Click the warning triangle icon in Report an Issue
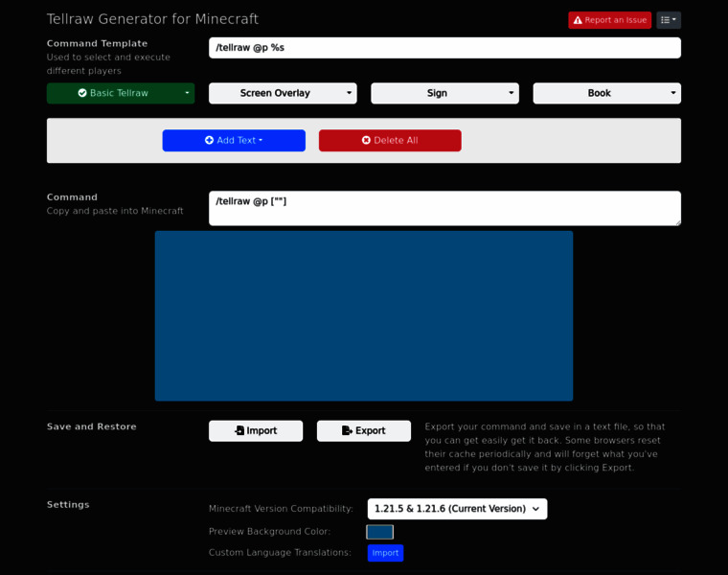 (x=578, y=20)
